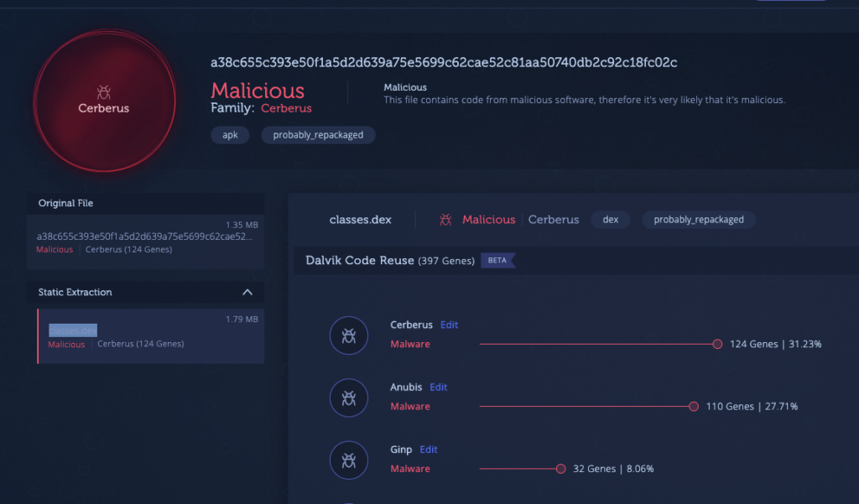Collapse the Static Extraction section chevron

tap(247, 292)
